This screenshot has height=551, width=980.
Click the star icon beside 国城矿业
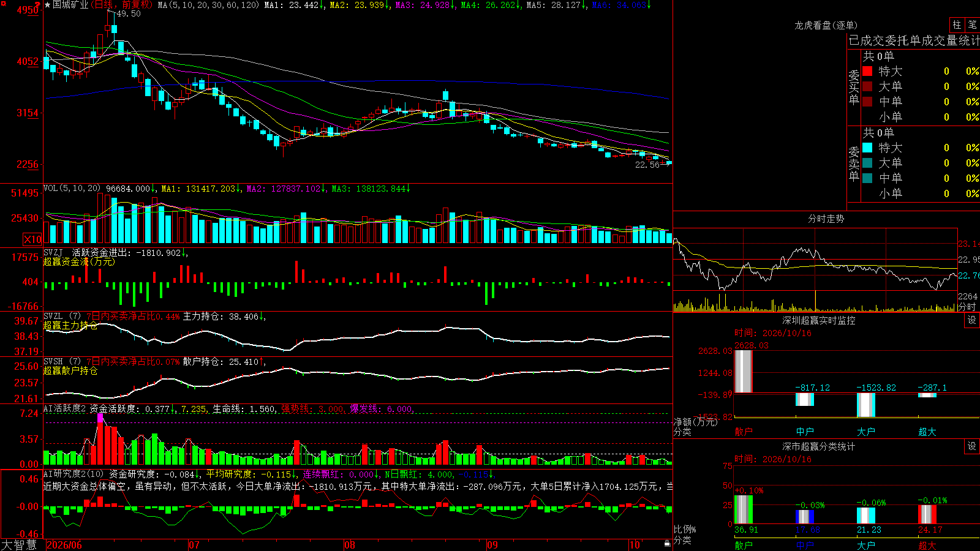click(x=48, y=5)
